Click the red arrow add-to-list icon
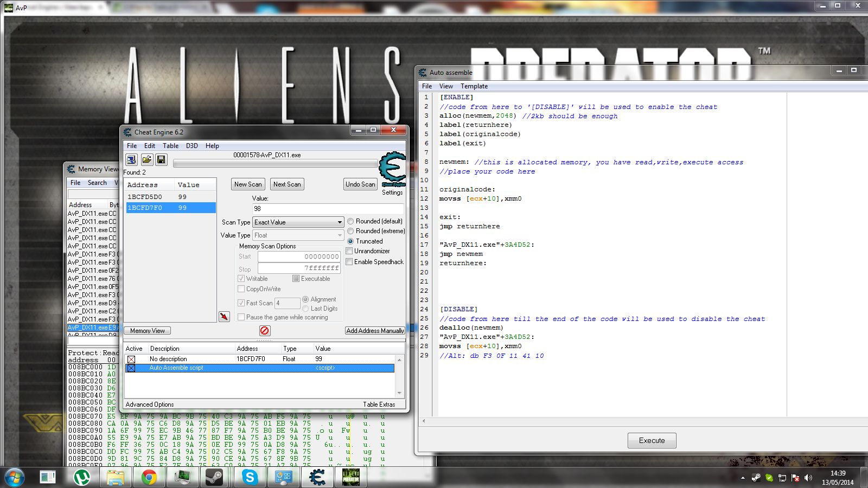The height and width of the screenshot is (488, 868). coord(224,317)
